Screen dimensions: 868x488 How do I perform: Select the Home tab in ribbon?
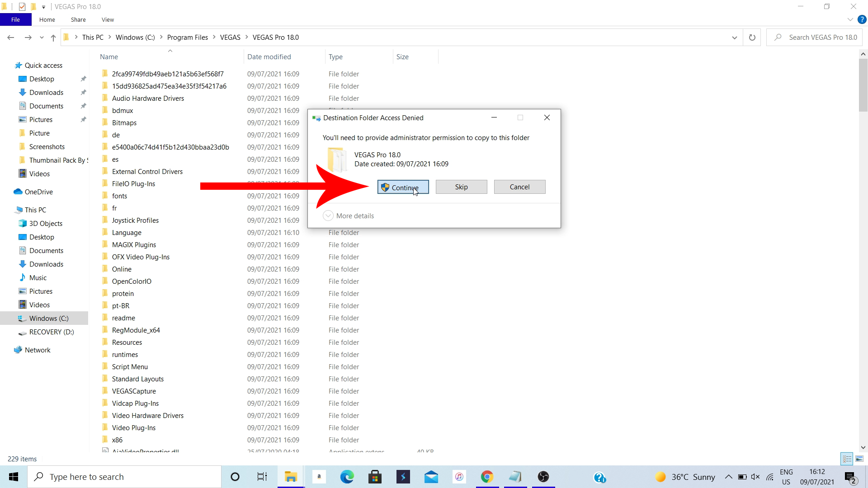[x=47, y=20]
